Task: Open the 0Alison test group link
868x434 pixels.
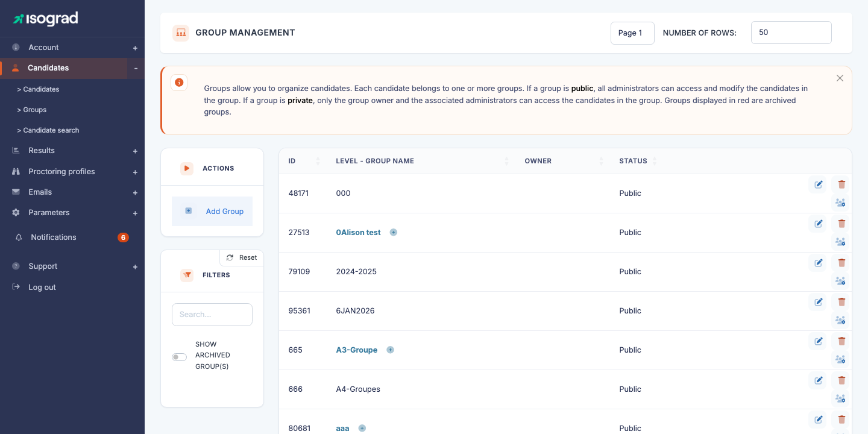Action: (x=358, y=232)
